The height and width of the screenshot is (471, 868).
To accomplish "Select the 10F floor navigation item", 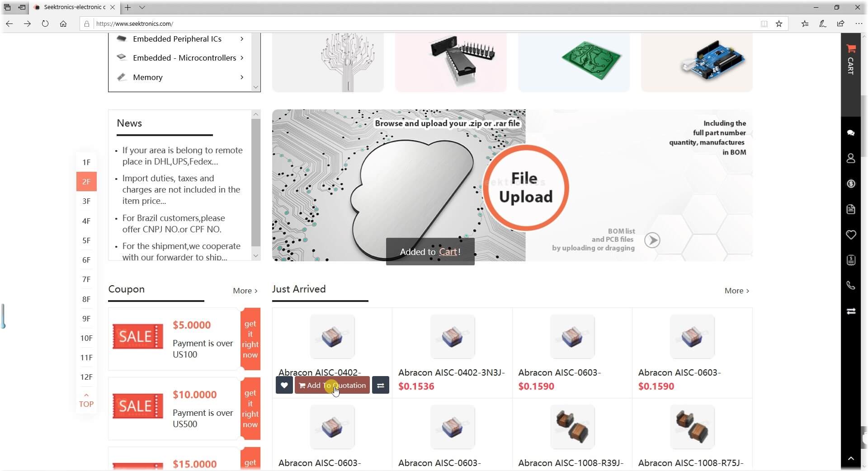I will click(86, 338).
